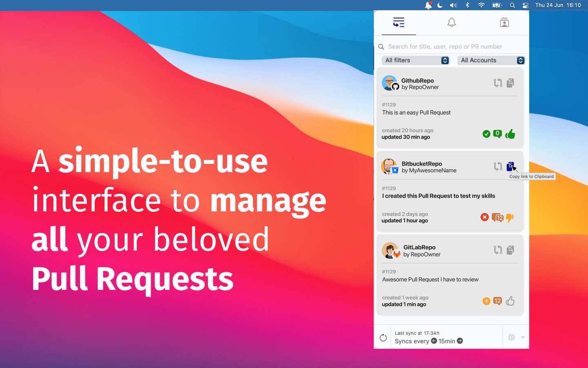The image size is (588, 368).
Task: Expand the chevron next to the settings gear
Action: click(523, 337)
